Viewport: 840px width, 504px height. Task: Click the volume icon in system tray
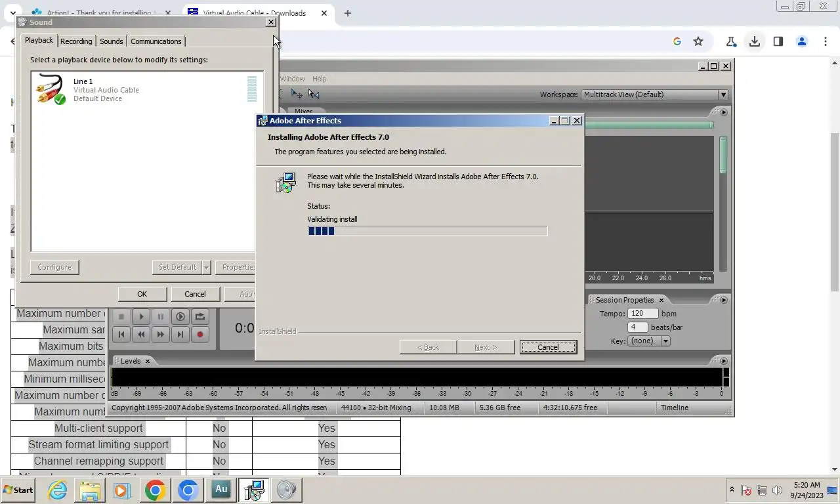point(778,490)
